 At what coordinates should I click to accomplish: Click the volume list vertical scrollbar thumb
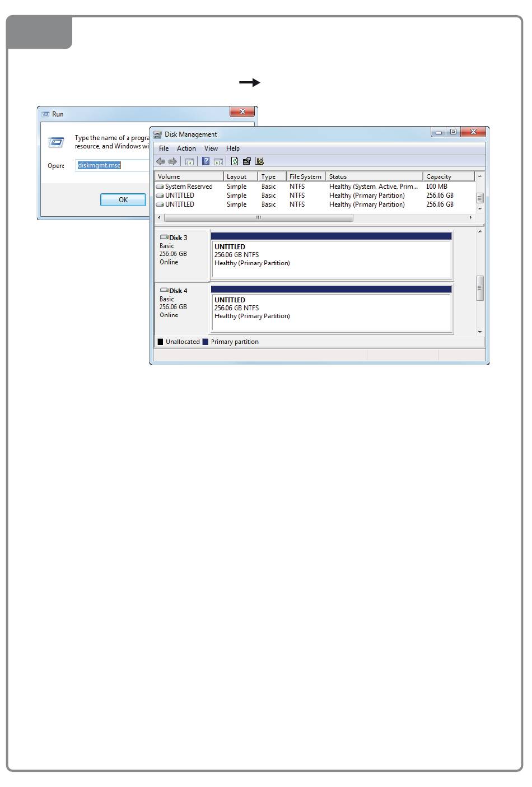tap(480, 198)
